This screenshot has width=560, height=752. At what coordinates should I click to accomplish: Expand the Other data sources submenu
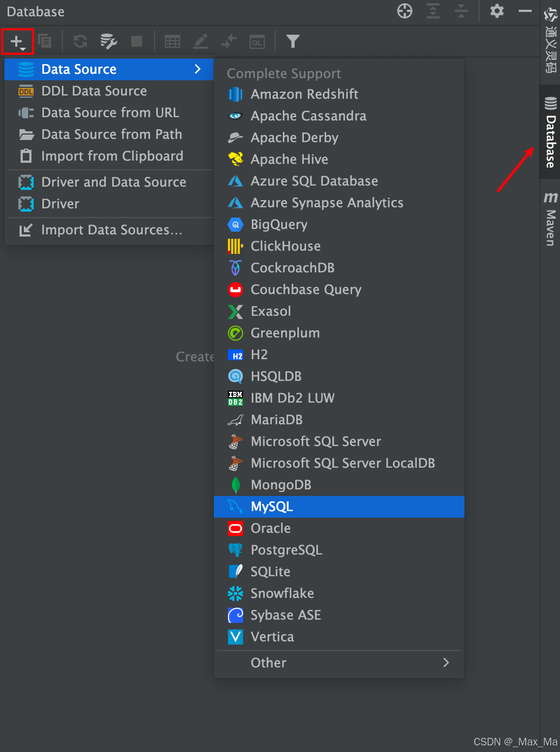click(339, 663)
